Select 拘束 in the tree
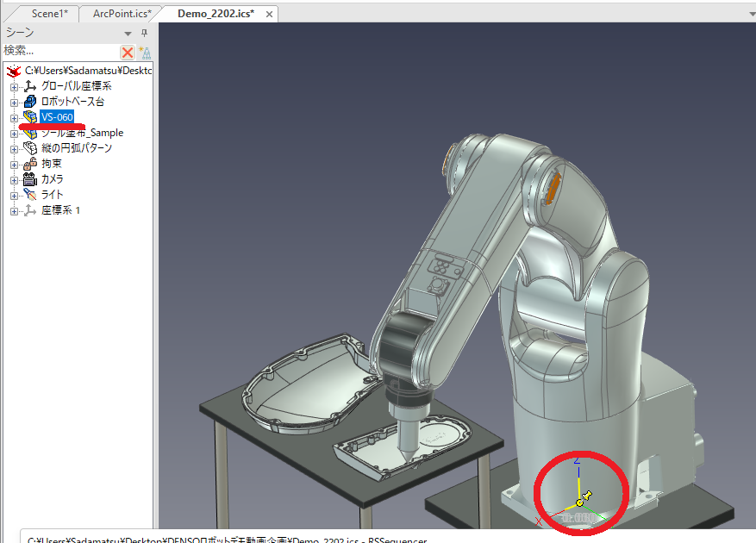756x543 pixels. 51,164
